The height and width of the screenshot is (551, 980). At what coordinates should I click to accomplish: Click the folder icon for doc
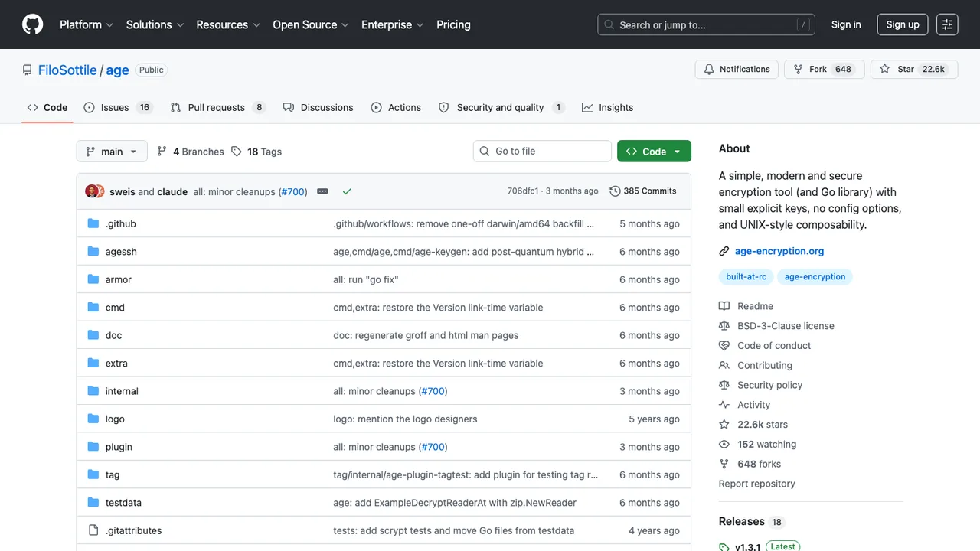click(93, 335)
